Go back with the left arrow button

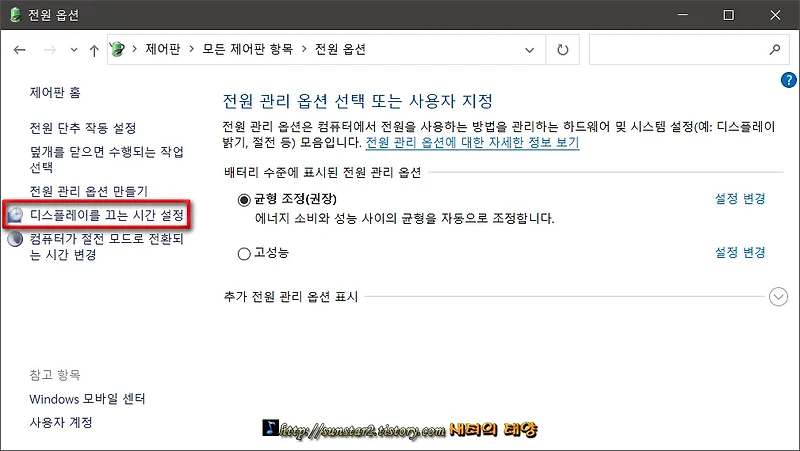(19, 49)
